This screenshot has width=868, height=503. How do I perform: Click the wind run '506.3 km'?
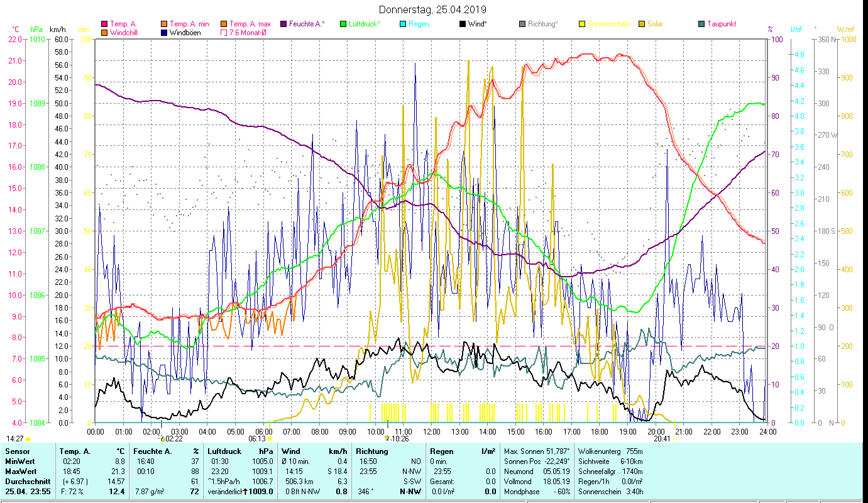point(300,482)
